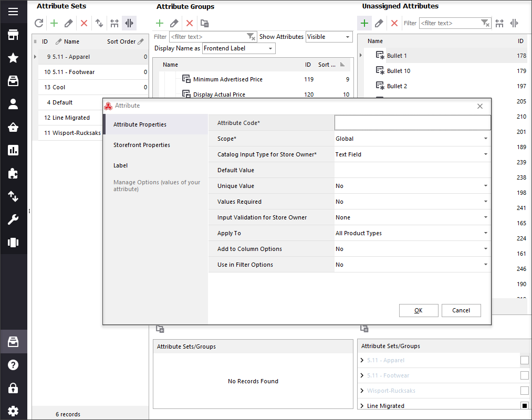Add a new unassigned attribute
This screenshot has width=532, height=420.
click(364, 23)
